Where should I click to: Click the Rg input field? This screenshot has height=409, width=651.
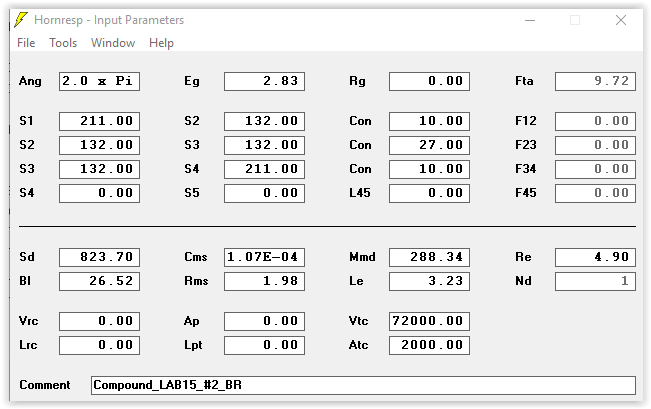429,81
